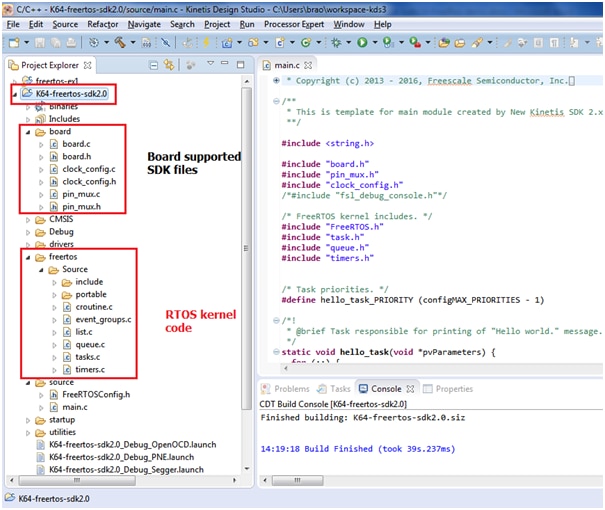605x510 pixels.
Task: Click the Debug bug icon in toolbar
Action: pyautogui.click(x=336, y=43)
